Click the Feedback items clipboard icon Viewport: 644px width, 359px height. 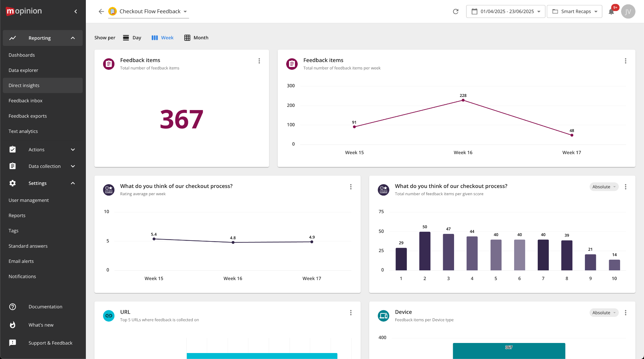coord(108,64)
